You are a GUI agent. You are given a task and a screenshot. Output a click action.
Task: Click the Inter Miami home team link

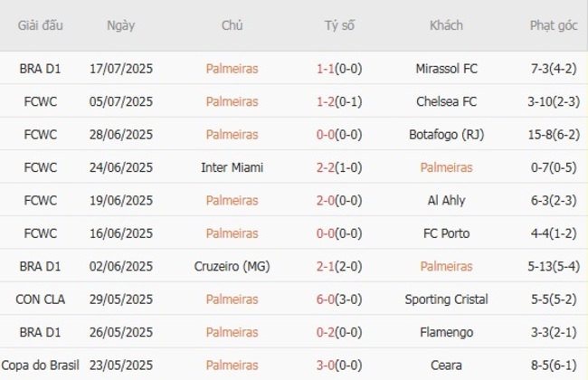232,167
